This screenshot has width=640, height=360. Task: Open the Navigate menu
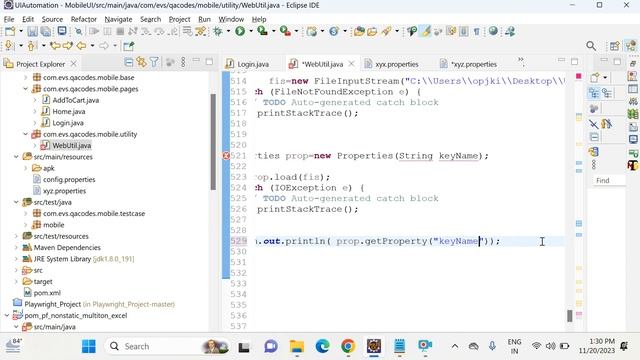[x=118, y=19]
